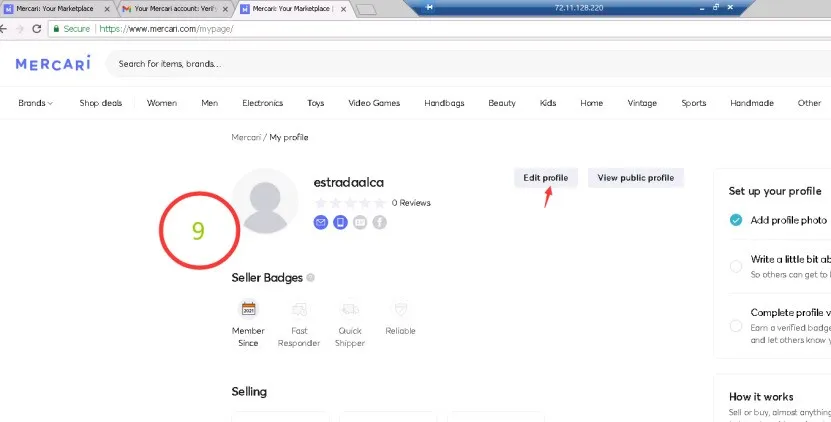Click the estradaalca username
The width and height of the screenshot is (831, 422).
(349, 182)
